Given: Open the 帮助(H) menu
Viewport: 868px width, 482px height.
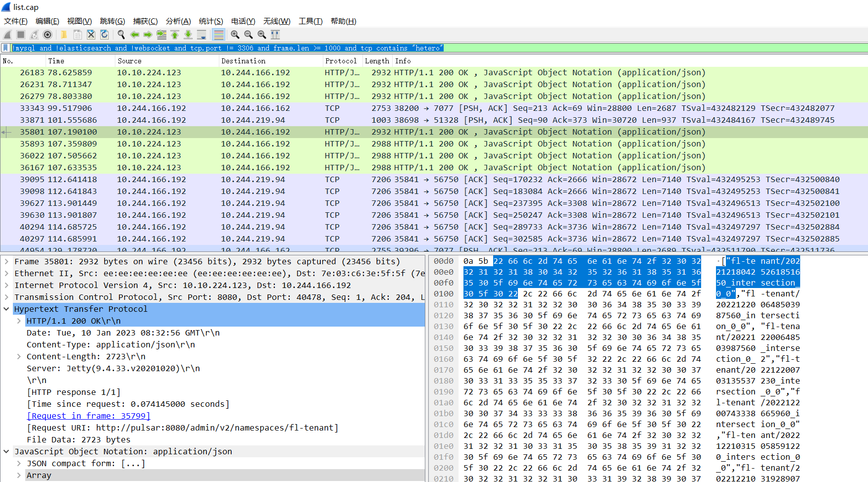Looking at the screenshot, I should (344, 21).
